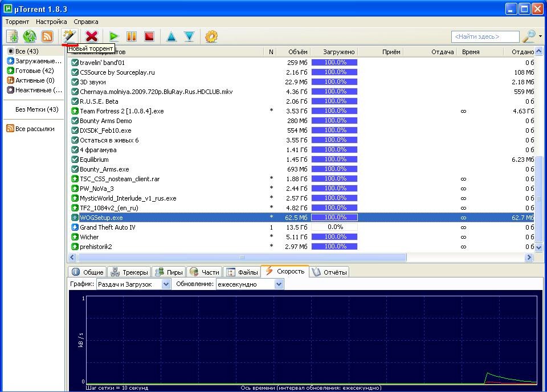This screenshot has height=392, width=547.
Task: Click the torrent list scroll up arrow
Action: [538, 51]
